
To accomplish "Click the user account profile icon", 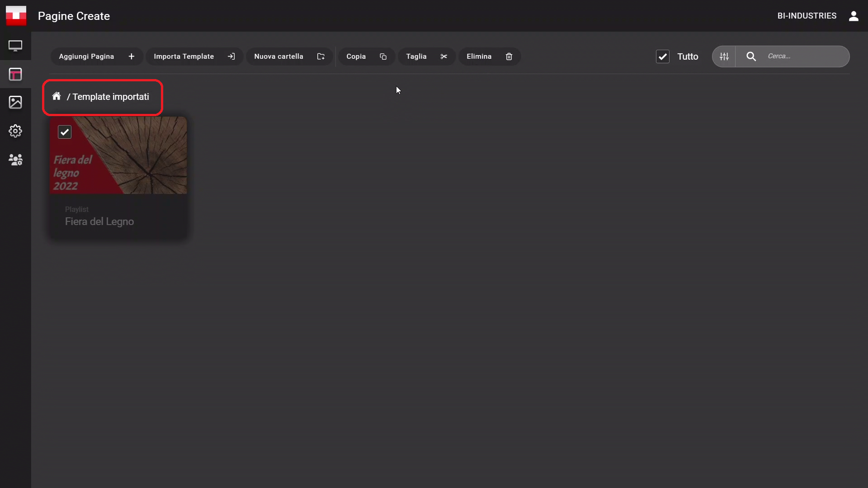I will click(854, 16).
